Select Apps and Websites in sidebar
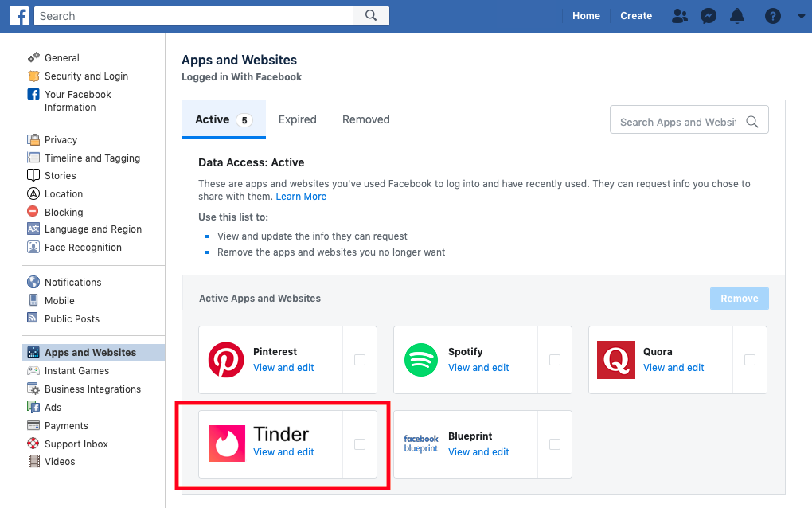The height and width of the screenshot is (508, 812). click(94, 352)
